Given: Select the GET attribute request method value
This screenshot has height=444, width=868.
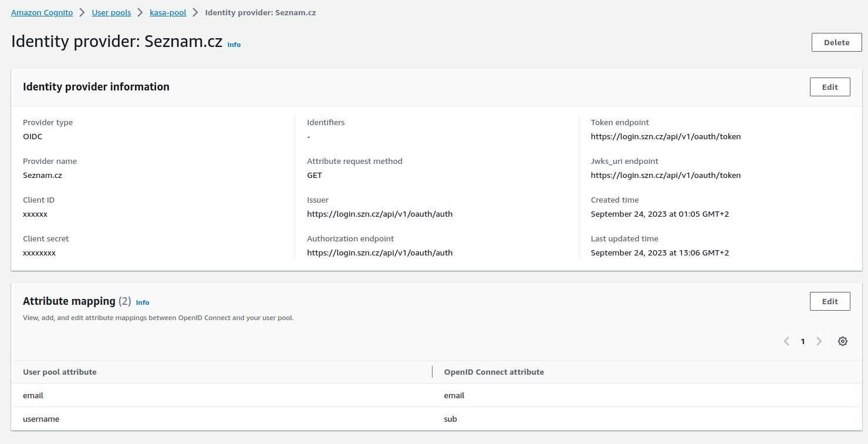Looking at the screenshot, I should coord(315,175).
